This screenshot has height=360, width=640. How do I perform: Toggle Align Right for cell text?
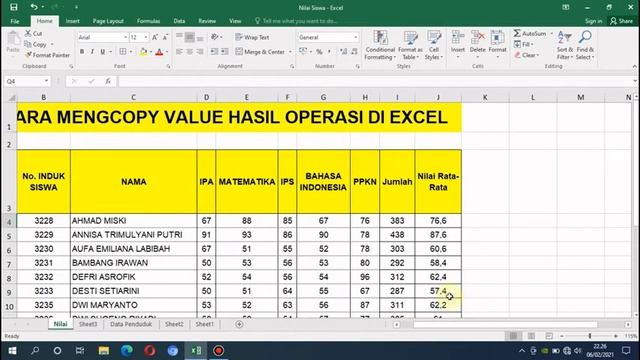coord(200,52)
